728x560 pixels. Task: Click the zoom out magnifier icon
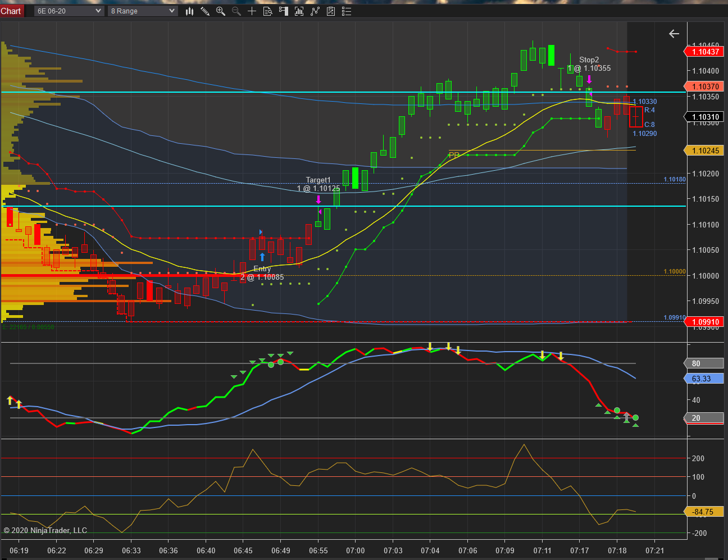click(x=236, y=11)
